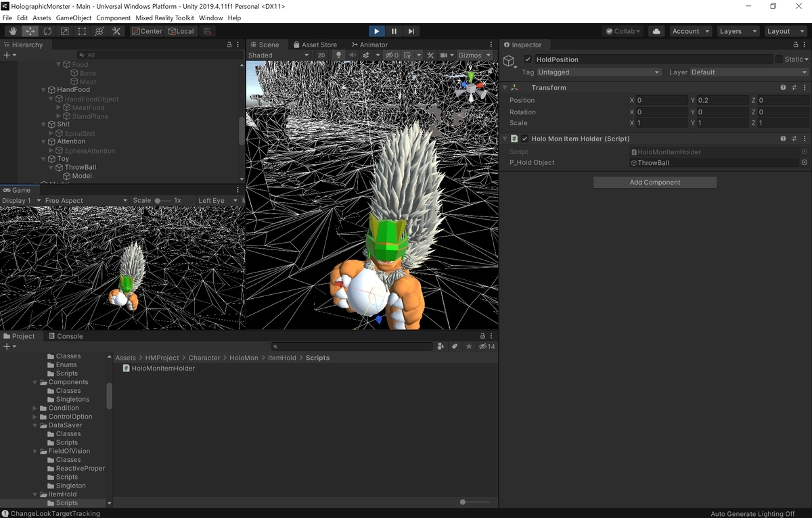Toggle scene audio speaker icon

[352, 55]
